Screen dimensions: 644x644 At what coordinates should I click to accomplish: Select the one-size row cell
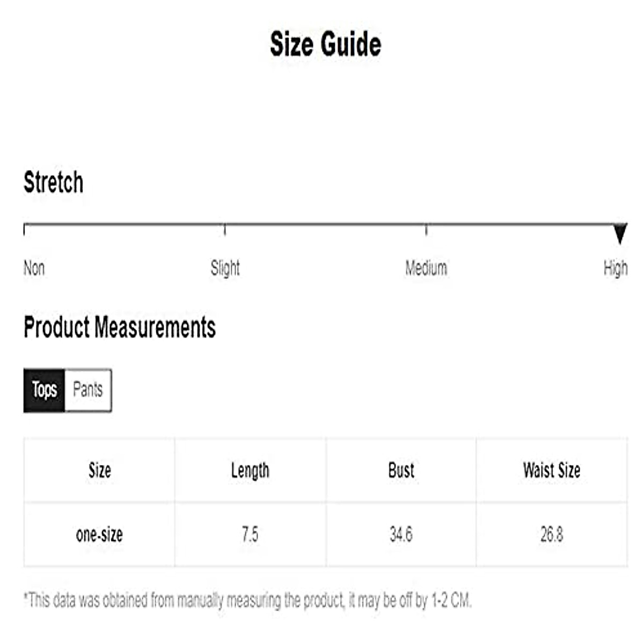click(x=100, y=535)
